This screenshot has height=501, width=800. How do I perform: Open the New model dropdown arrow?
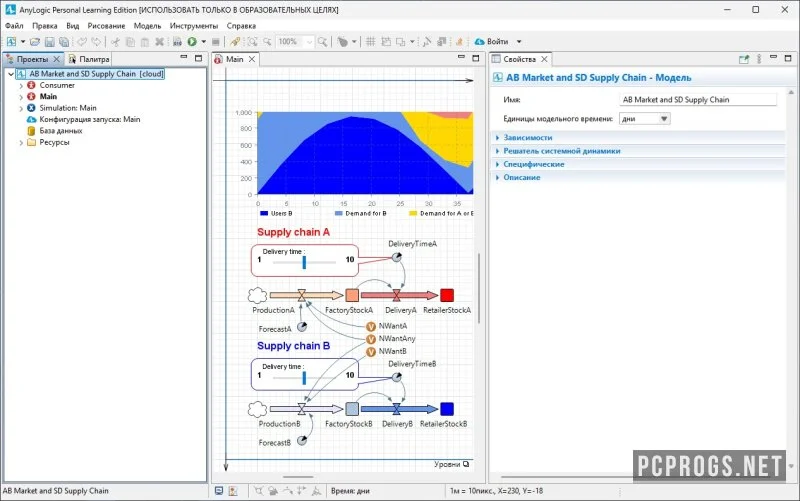(x=23, y=41)
